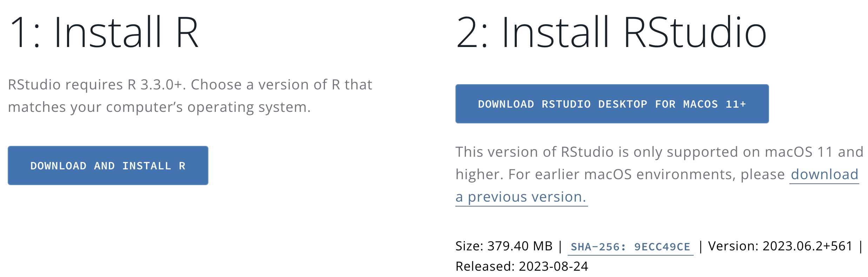
Task: Click the macOS 11 and words in the paragraph
Action: (814, 152)
